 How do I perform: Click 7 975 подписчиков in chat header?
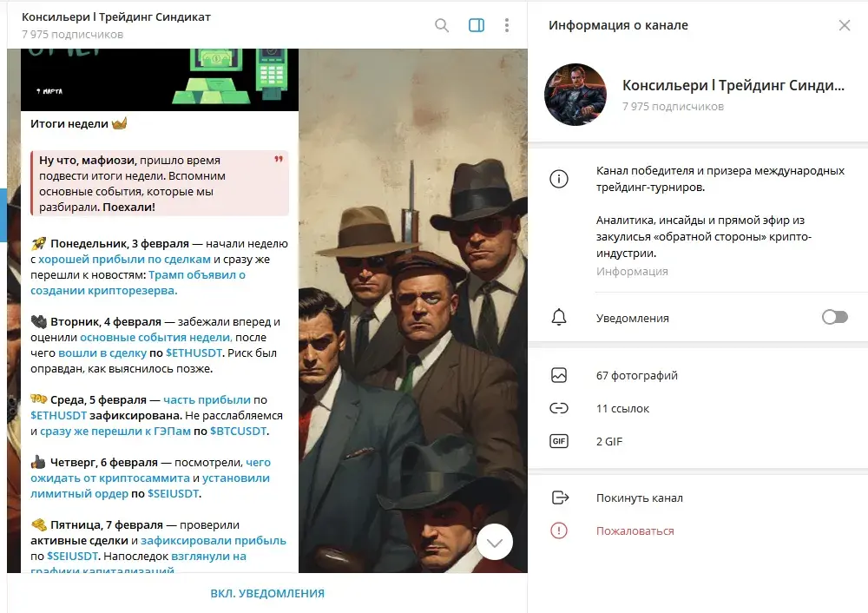pyautogui.click(x=73, y=35)
